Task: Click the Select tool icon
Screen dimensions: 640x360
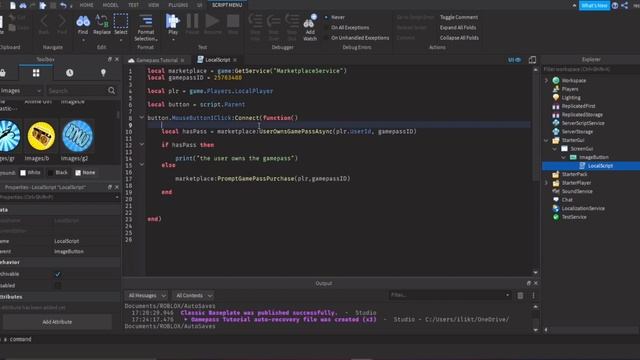Action: click(120, 21)
